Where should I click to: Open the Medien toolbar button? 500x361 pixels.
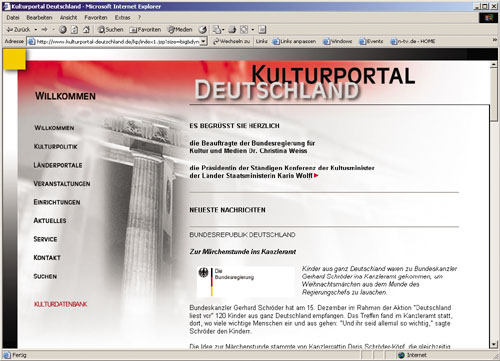(180, 30)
